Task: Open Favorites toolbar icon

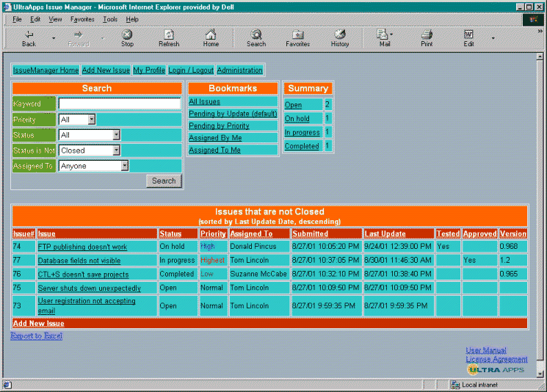Action: (297, 38)
